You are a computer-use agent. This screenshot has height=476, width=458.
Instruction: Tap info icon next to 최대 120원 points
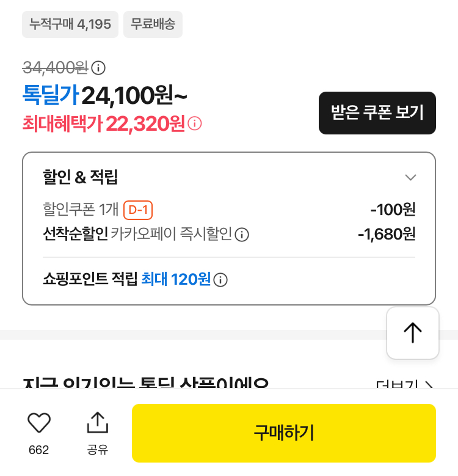(220, 280)
